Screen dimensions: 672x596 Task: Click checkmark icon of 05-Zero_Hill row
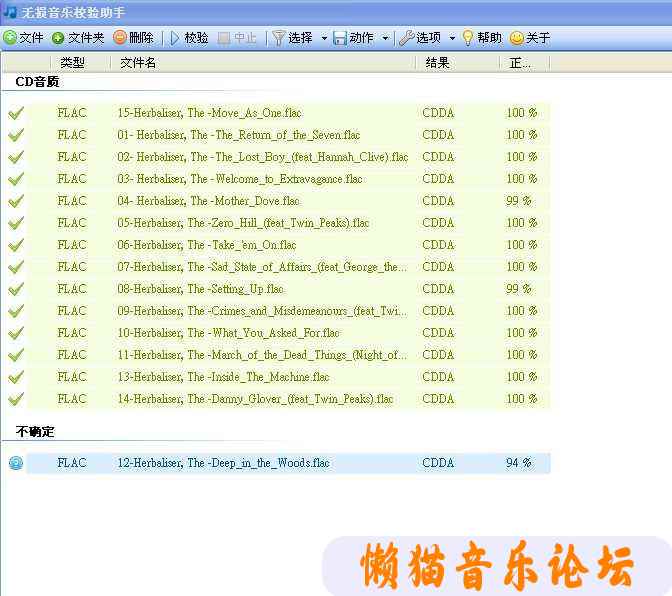pos(16,223)
